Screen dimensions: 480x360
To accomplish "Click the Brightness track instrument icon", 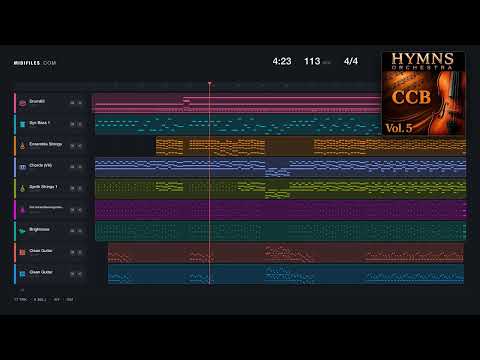I will click(23, 231).
